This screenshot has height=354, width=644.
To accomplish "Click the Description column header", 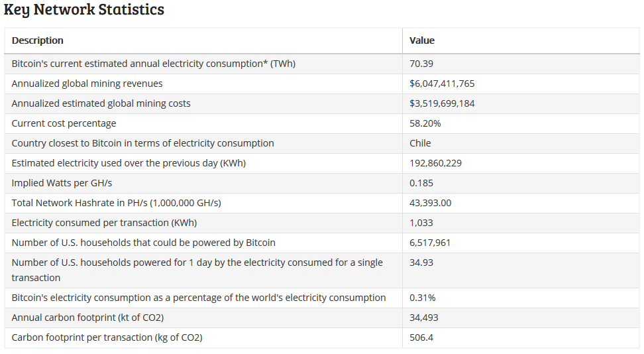I will tap(38, 40).
